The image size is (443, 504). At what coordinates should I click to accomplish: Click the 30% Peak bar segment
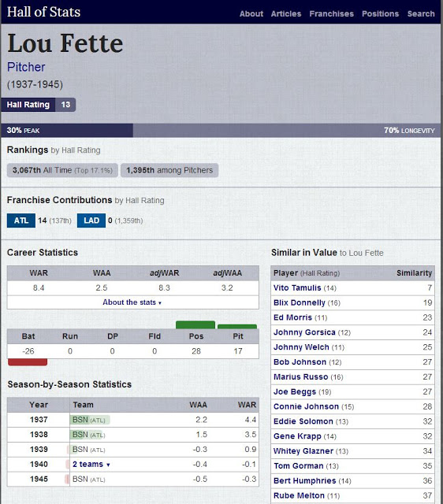(x=67, y=130)
